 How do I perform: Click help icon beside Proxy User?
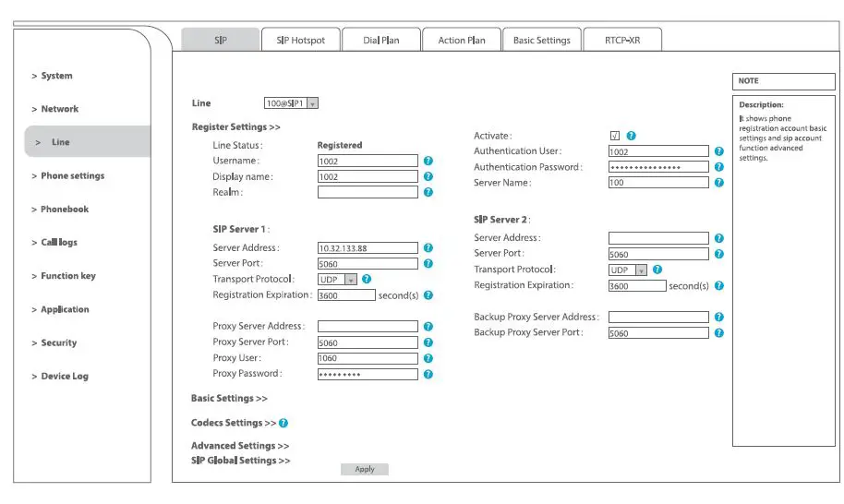point(428,358)
